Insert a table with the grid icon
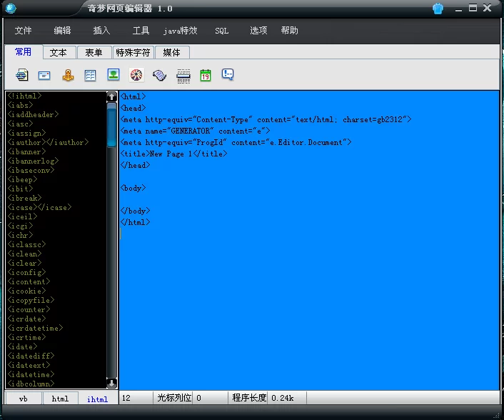 (x=91, y=75)
